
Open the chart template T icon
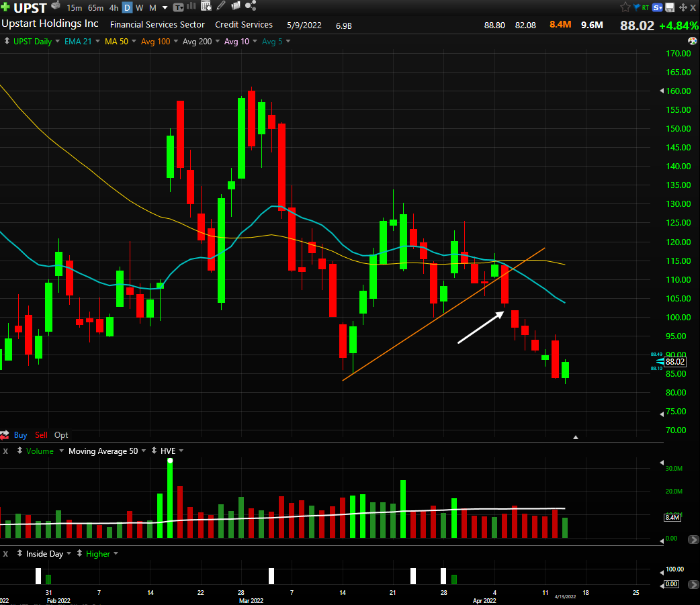click(178, 7)
